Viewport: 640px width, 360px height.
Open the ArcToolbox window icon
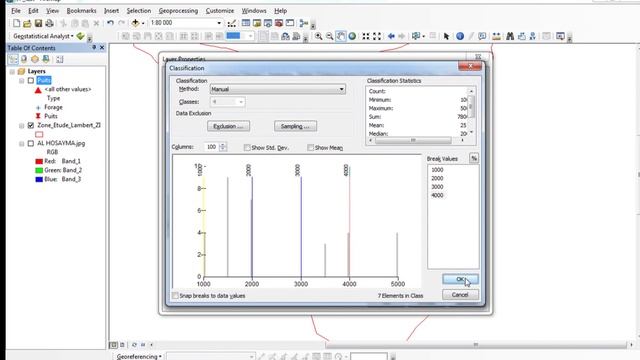point(279,23)
